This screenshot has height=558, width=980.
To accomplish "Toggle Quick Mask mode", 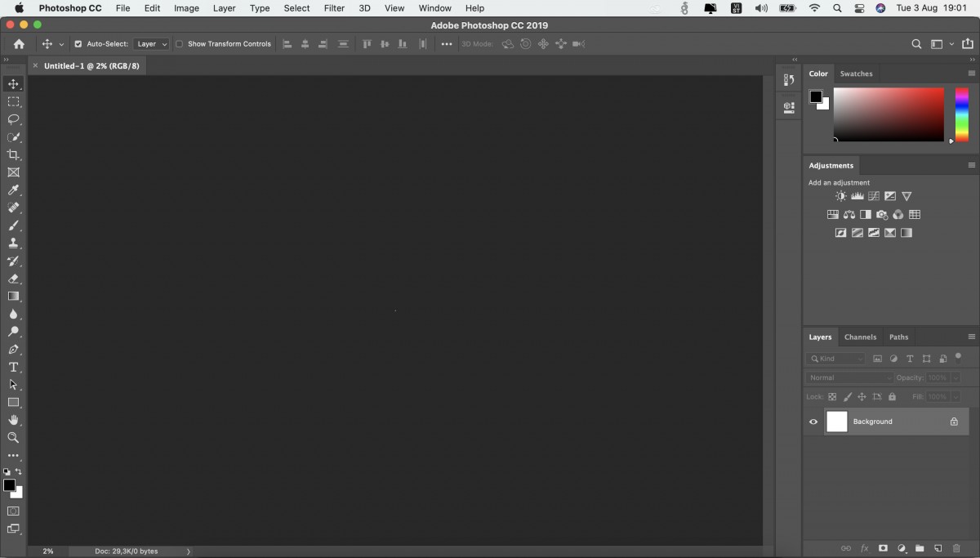I will (x=13, y=511).
